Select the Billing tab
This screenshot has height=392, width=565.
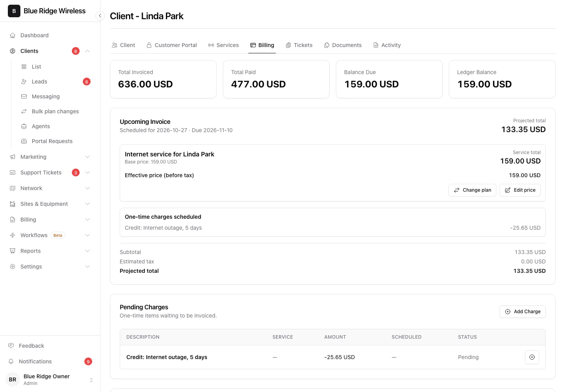[x=262, y=45]
